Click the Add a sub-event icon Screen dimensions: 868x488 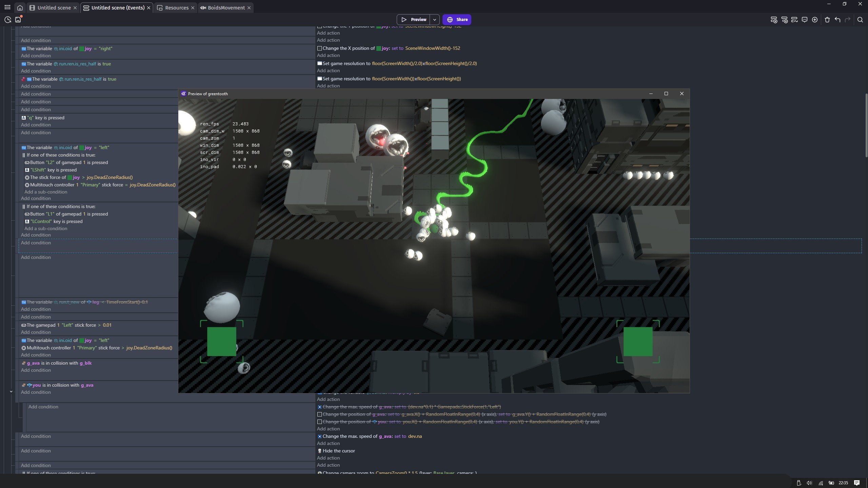pos(784,20)
